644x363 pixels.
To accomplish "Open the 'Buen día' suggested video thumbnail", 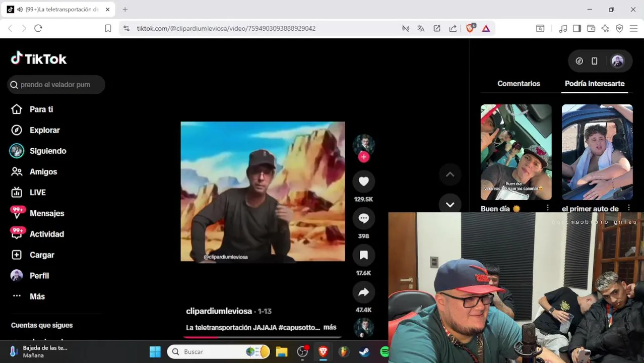I will [x=516, y=152].
